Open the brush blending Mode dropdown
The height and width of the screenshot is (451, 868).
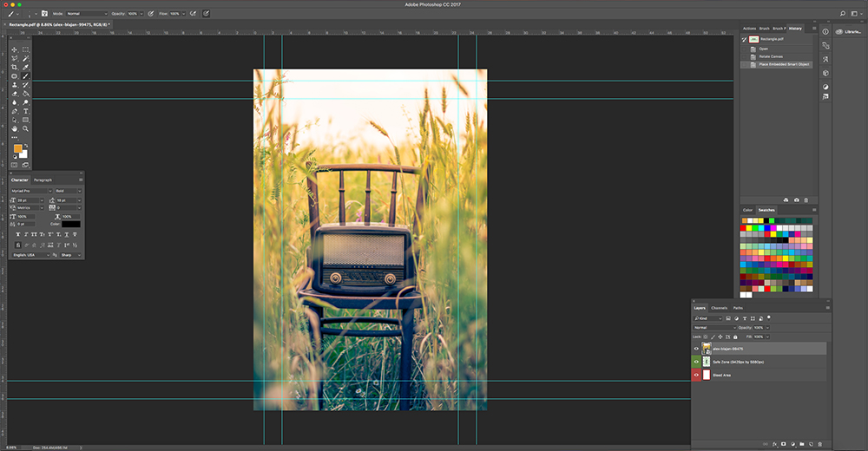87,14
